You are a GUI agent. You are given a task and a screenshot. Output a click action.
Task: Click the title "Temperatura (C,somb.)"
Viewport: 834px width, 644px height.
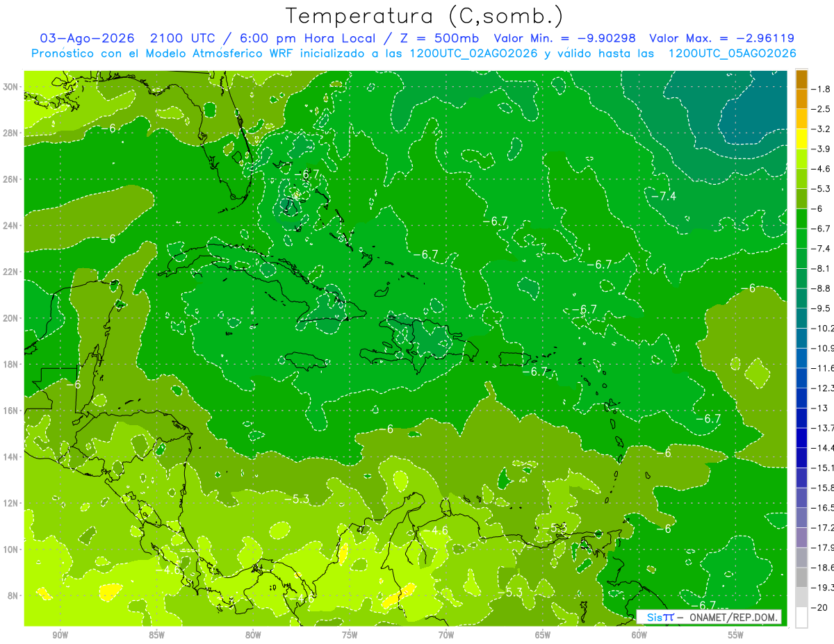[x=425, y=16]
